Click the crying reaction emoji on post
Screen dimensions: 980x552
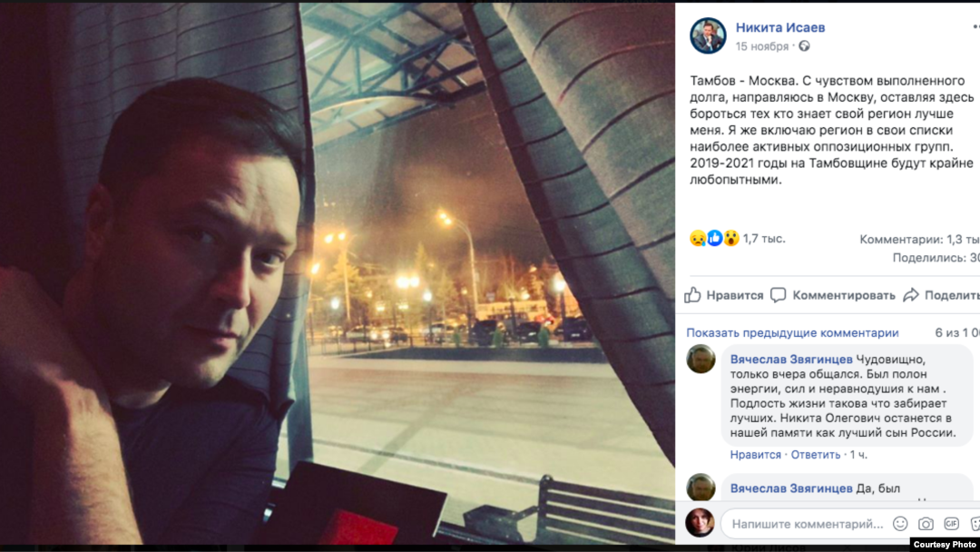pyautogui.click(x=697, y=239)
